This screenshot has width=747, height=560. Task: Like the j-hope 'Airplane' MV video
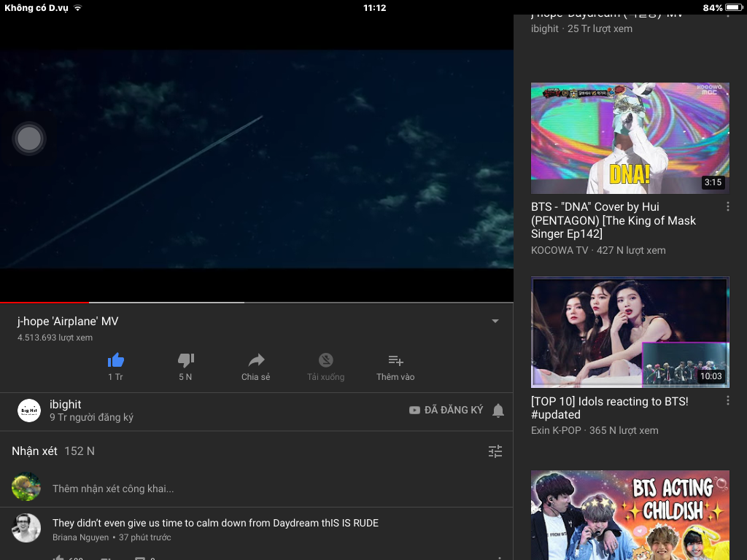point(115,361)
